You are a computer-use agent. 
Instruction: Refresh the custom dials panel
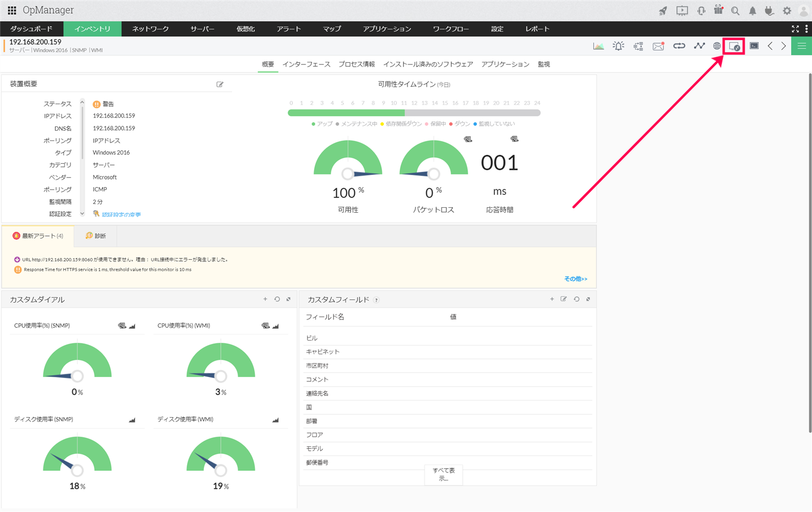pyautogui.click(x=277, y=299)
